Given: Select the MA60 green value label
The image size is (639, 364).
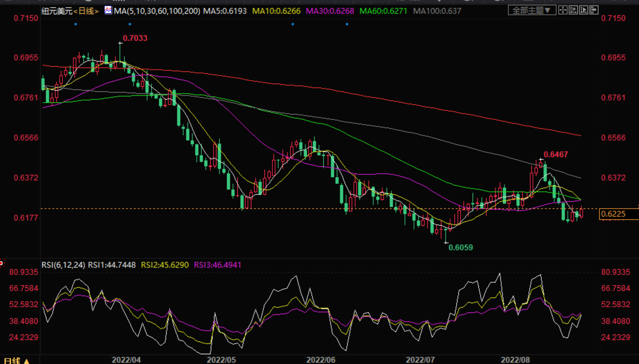Looking at the screenshot, I should (x=383, y=11).
